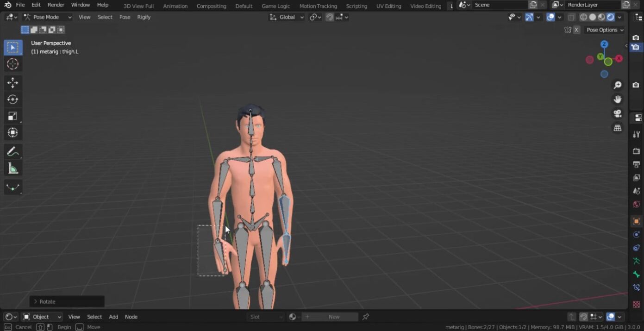The image size is (644, 331).
Task: Switch to the Animation workspace tab
Action: pos(175,6)
